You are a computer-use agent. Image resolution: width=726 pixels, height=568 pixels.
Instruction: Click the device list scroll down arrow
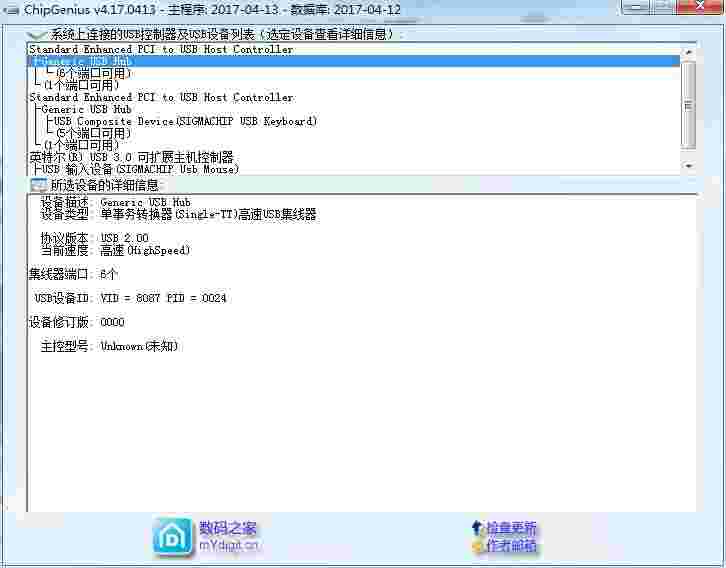tap(688, 165)
